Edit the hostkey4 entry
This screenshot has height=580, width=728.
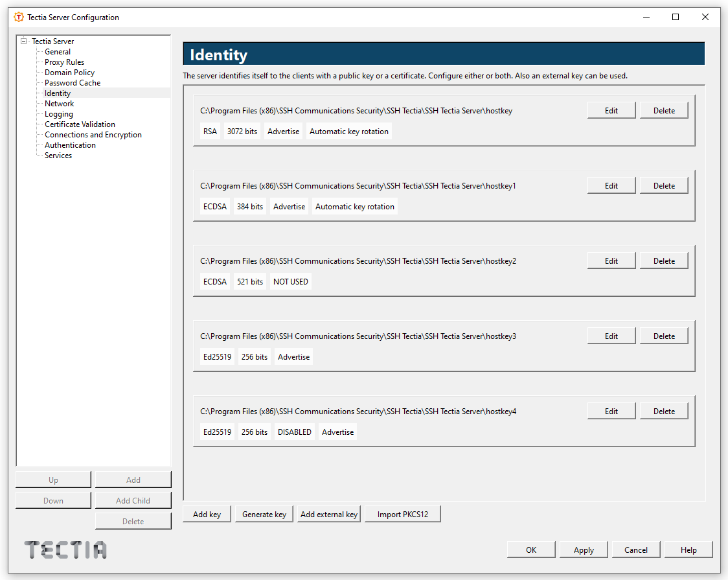click(611, 412)
